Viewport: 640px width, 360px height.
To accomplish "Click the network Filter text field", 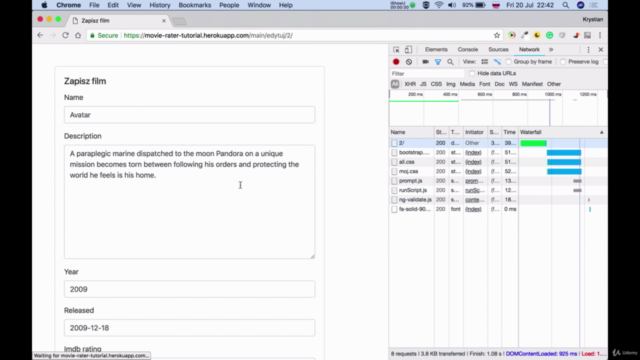I will click(427, 73).
